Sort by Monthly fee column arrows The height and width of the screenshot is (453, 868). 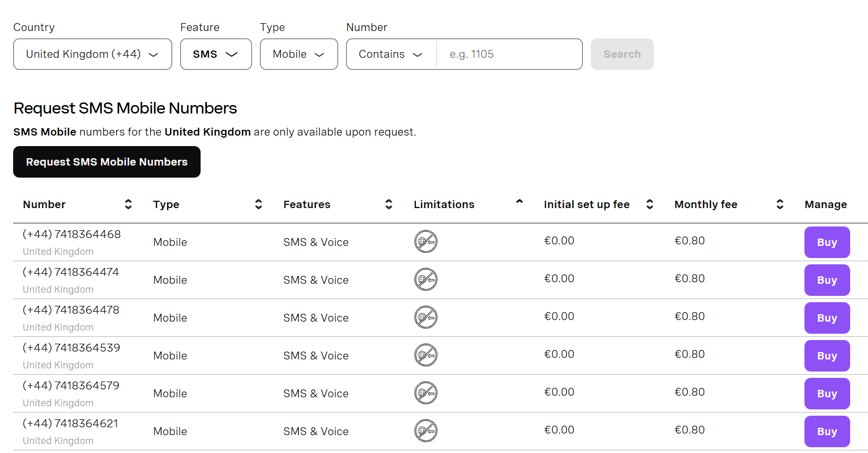tap(780, 204)
